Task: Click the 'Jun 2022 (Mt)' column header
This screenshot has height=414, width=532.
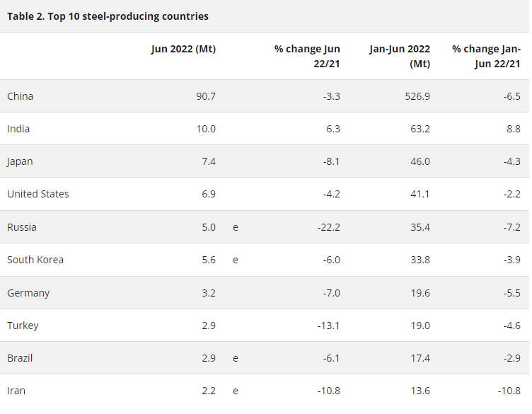Action: coord(183,49)
